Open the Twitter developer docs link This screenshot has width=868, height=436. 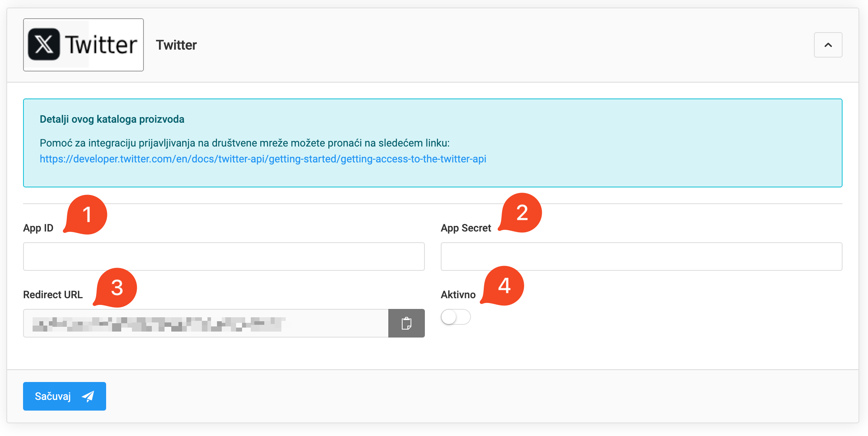(x=263, y=159)
